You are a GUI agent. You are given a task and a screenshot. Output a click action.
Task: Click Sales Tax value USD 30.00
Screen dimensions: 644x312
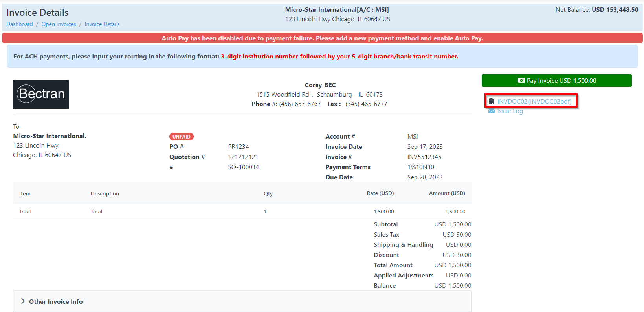point(457,234)
